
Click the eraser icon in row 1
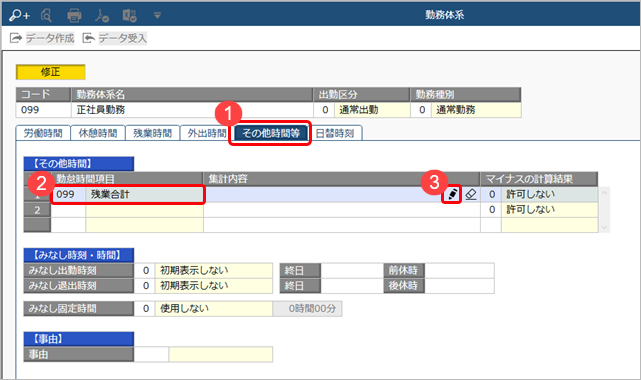471,194
